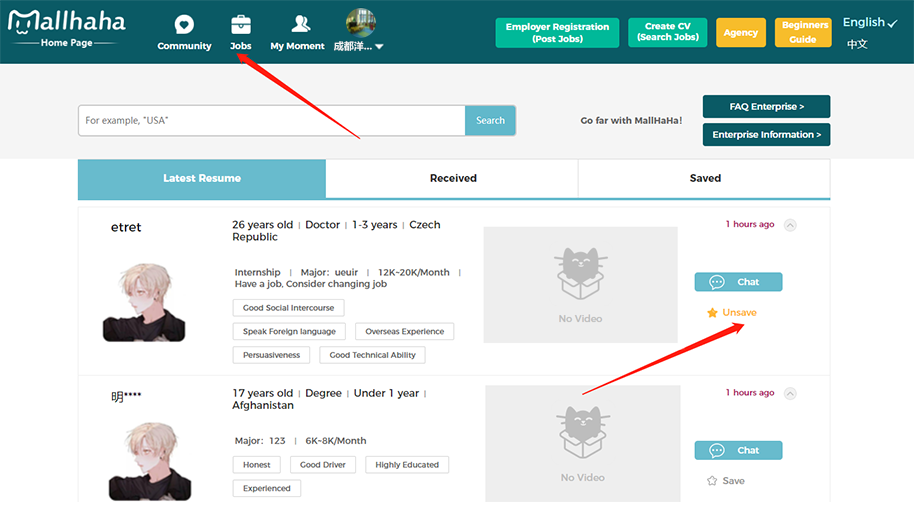Open 明**** candidate name
Screen dimensions: 914x505
pyautogui.click(x=126, y=397)
